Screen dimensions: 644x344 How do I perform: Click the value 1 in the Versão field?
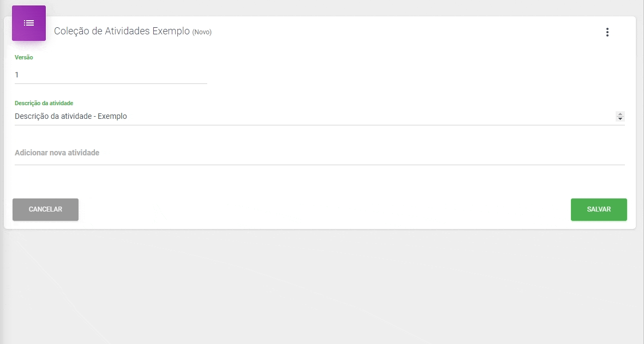click(x=17, y=75)
